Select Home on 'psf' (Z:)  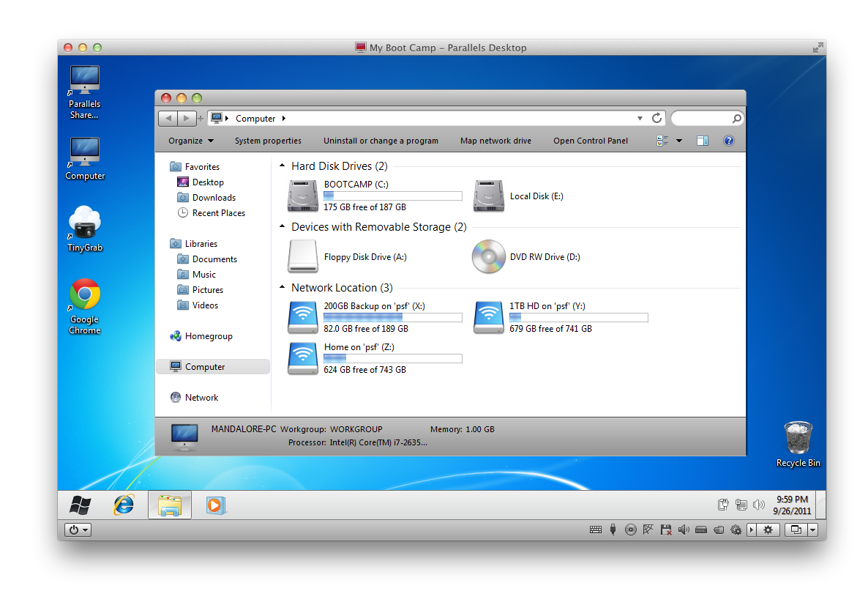pos(375,358)
